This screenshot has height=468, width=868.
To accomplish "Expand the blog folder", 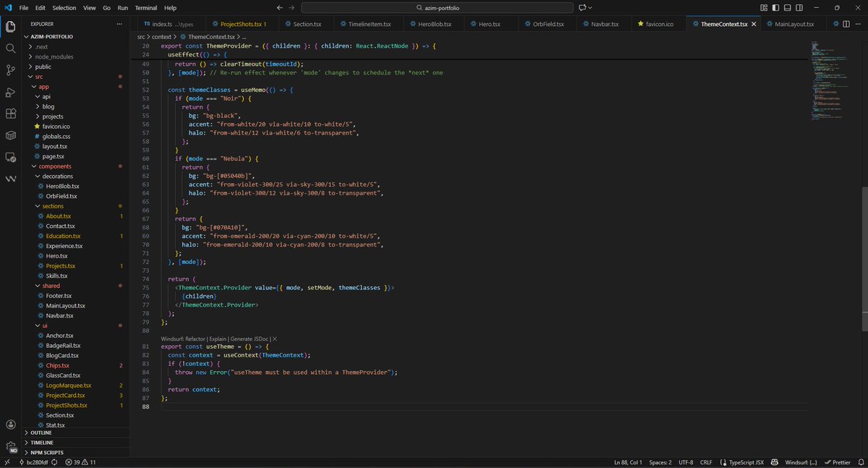I will tap(48, 106).
